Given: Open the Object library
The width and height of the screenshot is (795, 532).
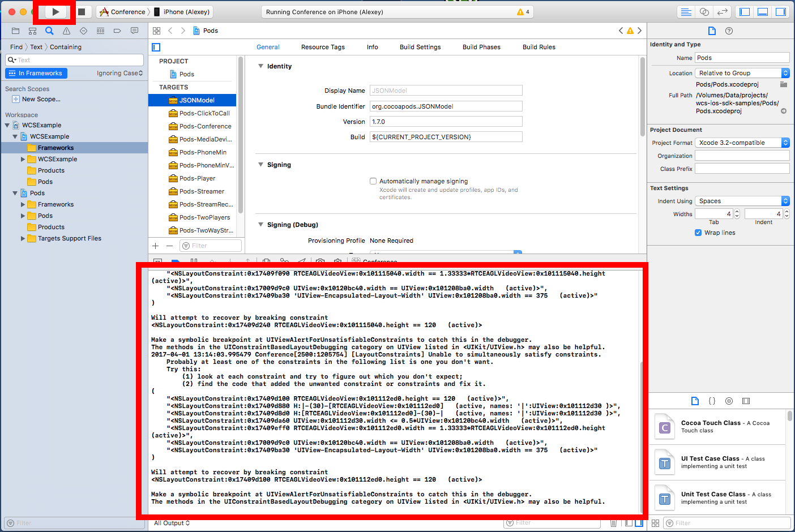Looking at the screenshot, I should 729,401.
